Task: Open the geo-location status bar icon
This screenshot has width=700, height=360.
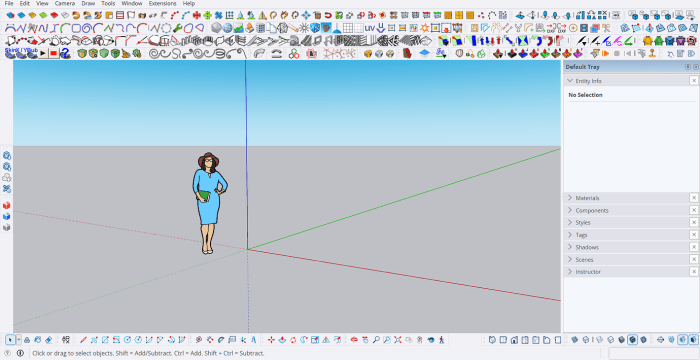Action: [7, 353]
